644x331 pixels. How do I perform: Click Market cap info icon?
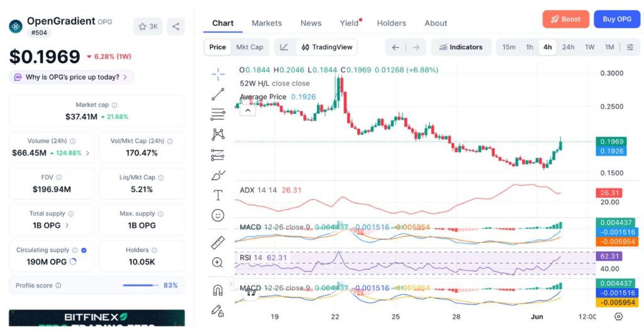tap(114, 105)
